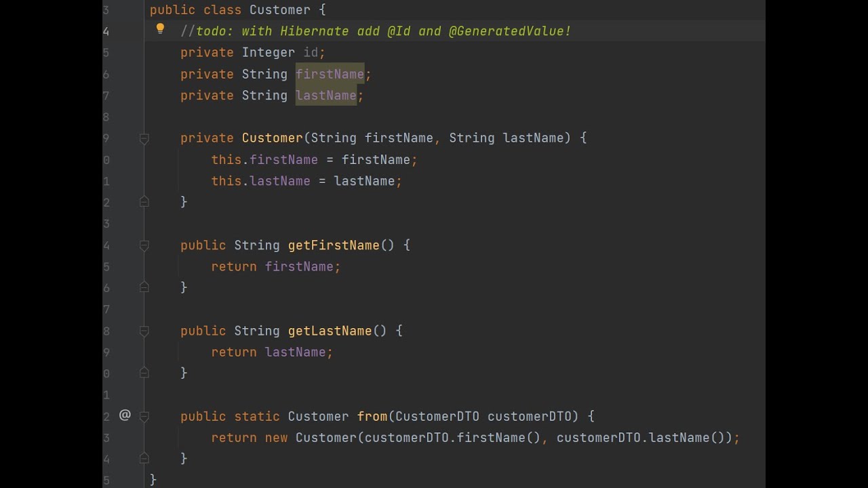The image size is (868, 488).
Task: Click the Integer type keyword
Action: click(x=269, y=52)
